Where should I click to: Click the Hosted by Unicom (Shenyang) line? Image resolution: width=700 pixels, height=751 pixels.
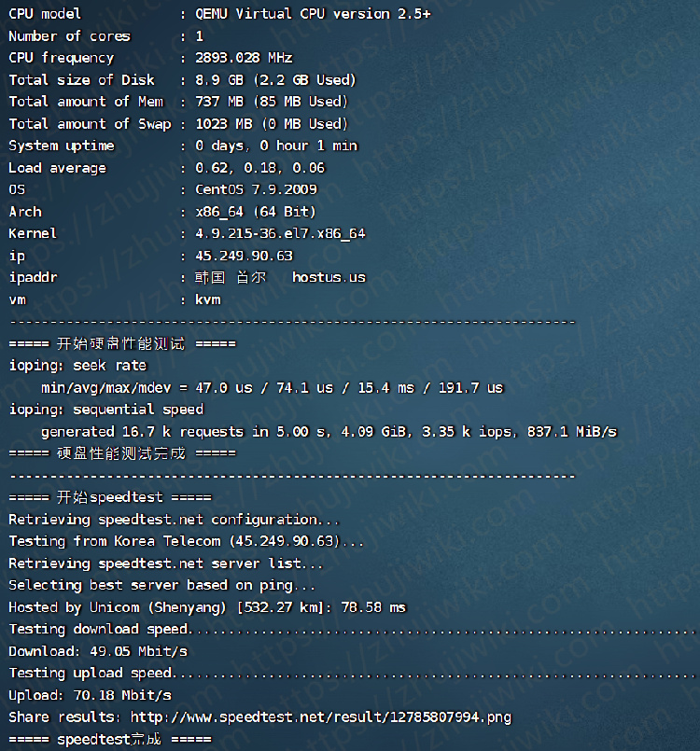tap(207, 607)
